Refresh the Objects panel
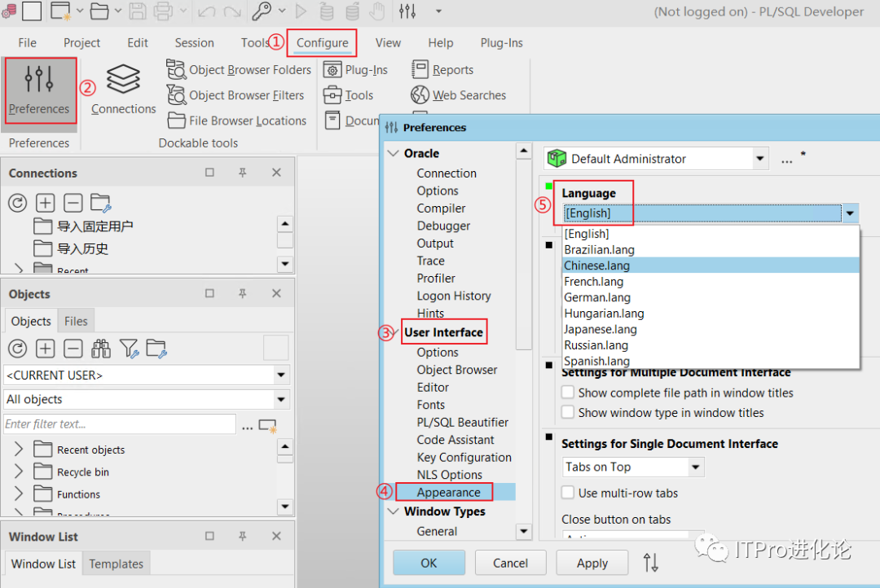 [x=17, y=349]
